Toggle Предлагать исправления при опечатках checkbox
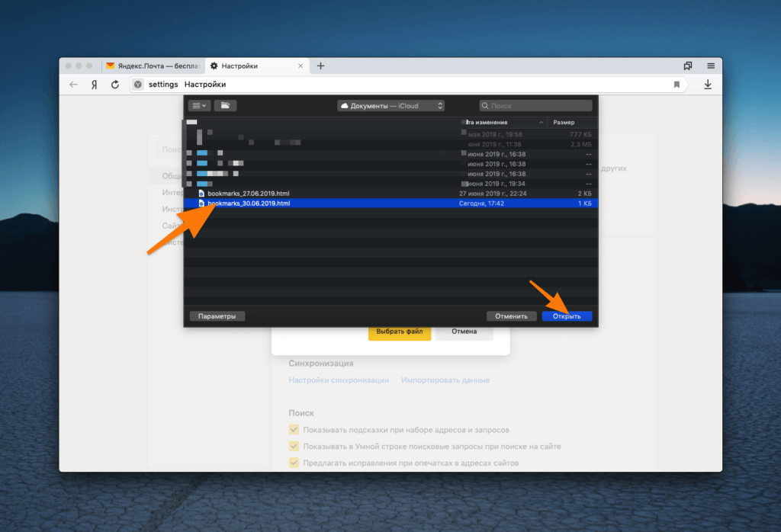781x532 pixels. click(x=294, y=463)
